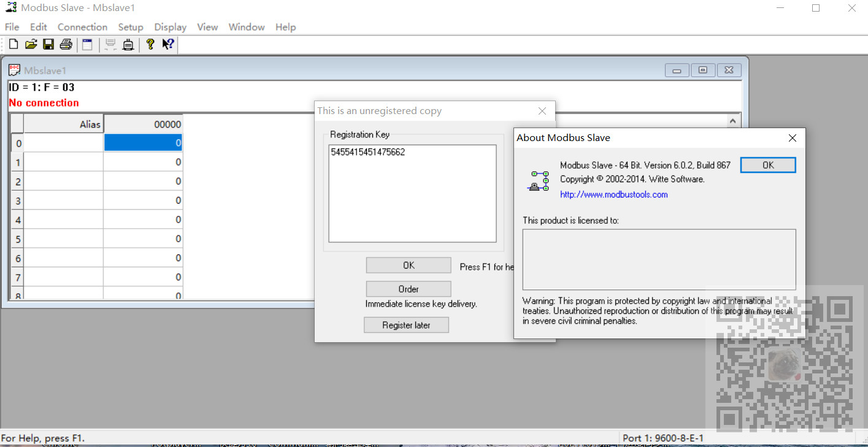This screenshot has height=447, width=868.
Task: Click row header 5 in the grid
Action: point(18,239)
